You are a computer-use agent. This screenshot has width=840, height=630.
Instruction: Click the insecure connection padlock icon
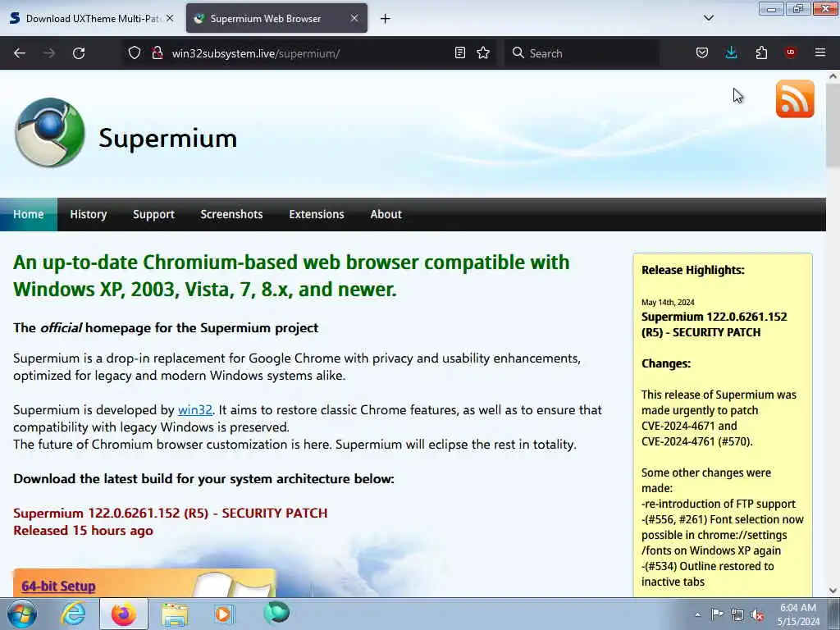[x=157, y=52]
